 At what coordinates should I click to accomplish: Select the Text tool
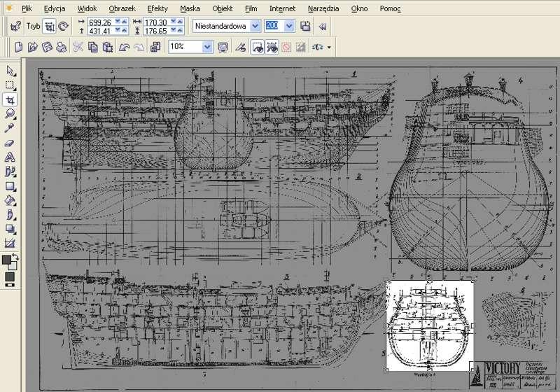point(10,157)
